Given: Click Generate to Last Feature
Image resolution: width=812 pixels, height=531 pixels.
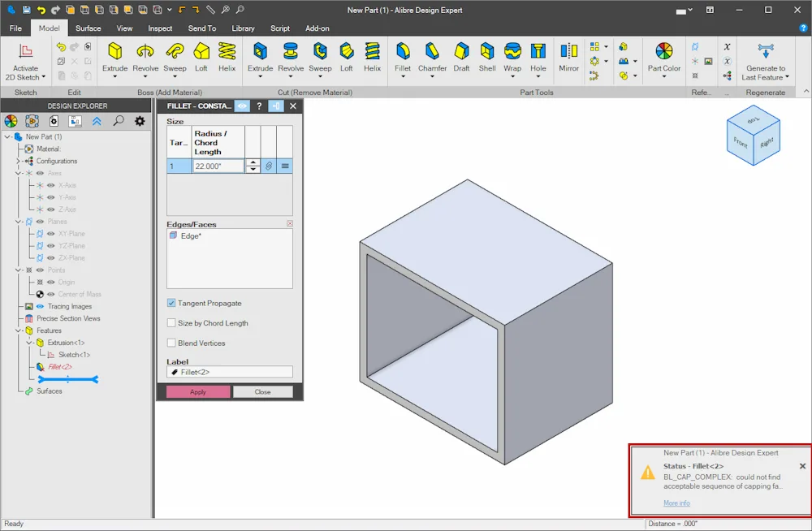Looking at the screenshot, I should (766, 63).
